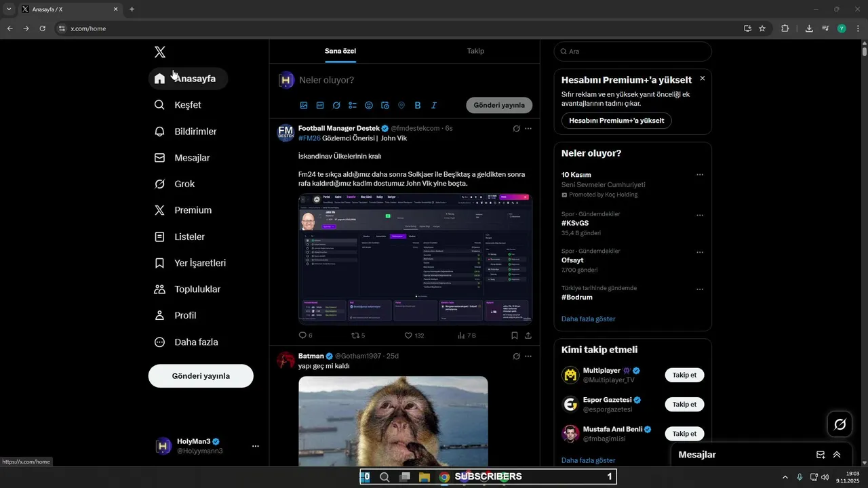The image size is (868, 488).
Task: Open Chrome downloads icon
Action: [x=809, y=28]
